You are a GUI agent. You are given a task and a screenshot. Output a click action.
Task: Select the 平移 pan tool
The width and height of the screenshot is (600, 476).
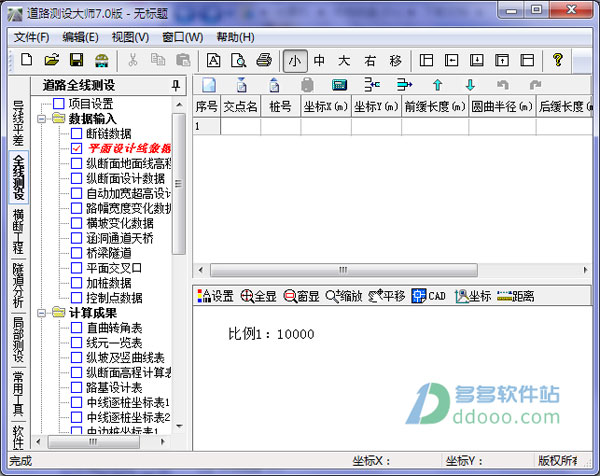coord(386,296)
